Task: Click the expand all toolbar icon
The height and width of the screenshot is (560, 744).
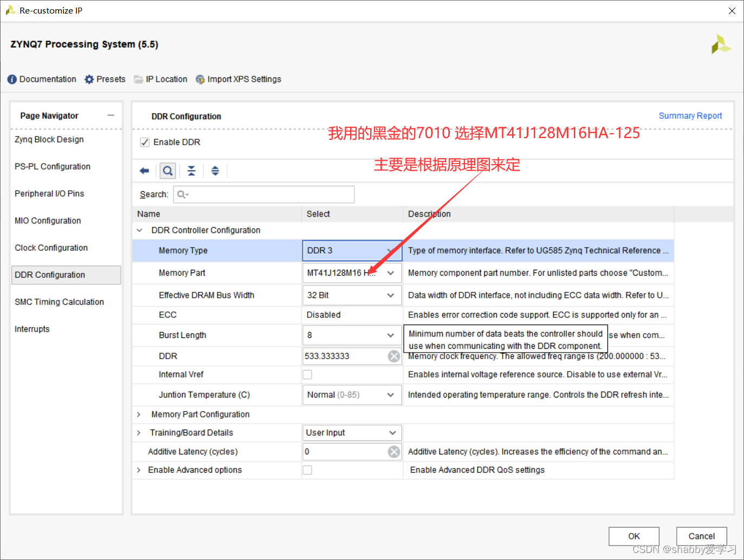Action: (x=215, y=171)
